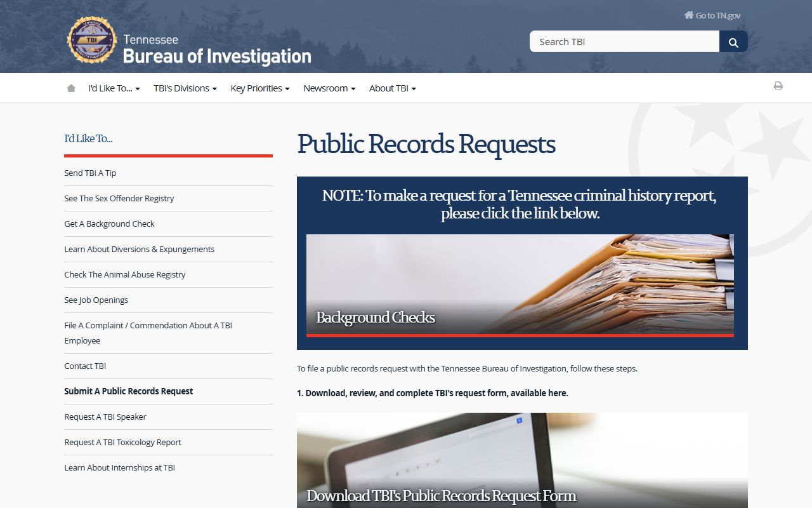Click step 1 download request form text
Screen dimensions: 812x508
click(x=433, y=393)
